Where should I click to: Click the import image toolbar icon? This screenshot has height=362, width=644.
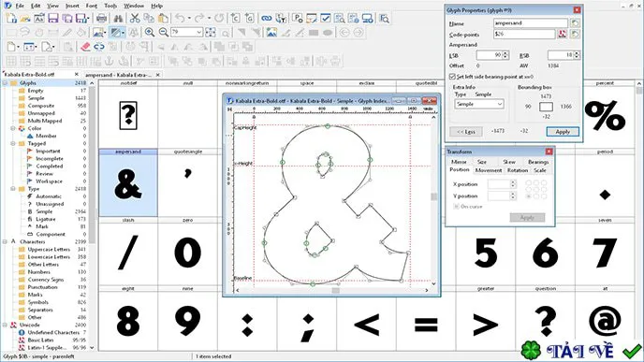(x=271, y=33)
